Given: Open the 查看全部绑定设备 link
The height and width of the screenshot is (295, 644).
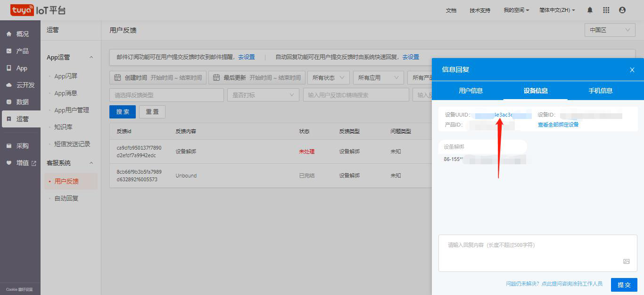Looking at the screenshot, I should pyautogui.click(x=558, y=124).
